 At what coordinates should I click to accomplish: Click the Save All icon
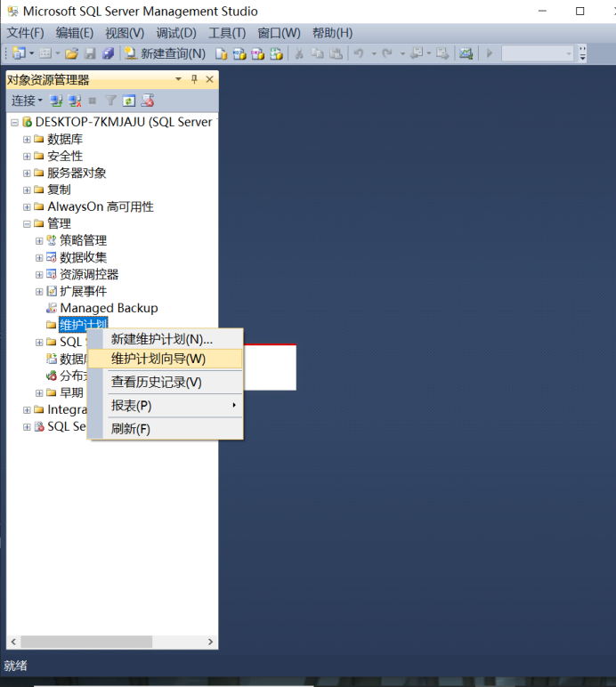pyautogui.click(x=108, y=53)
